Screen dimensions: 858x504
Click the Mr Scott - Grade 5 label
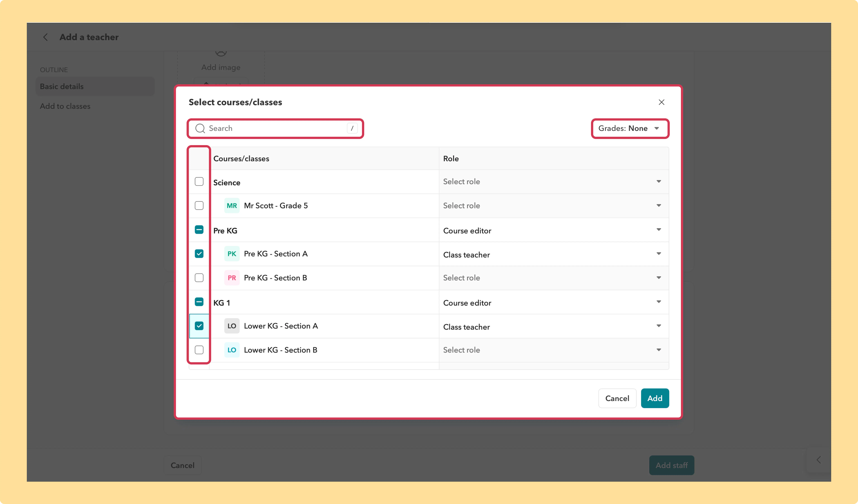click(x=276, y=206)
